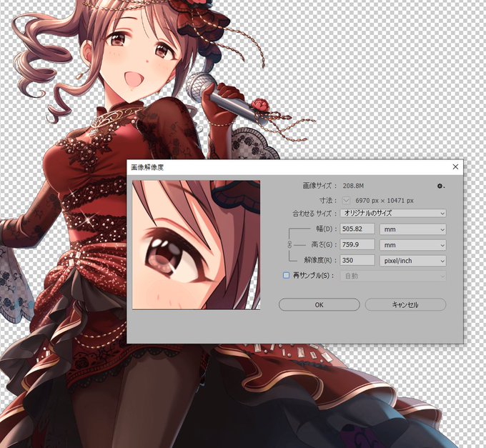Screen dimensions: 486x448
Task: Open the pixel/inch resolution unit dropdown
Action: point(413,261)
